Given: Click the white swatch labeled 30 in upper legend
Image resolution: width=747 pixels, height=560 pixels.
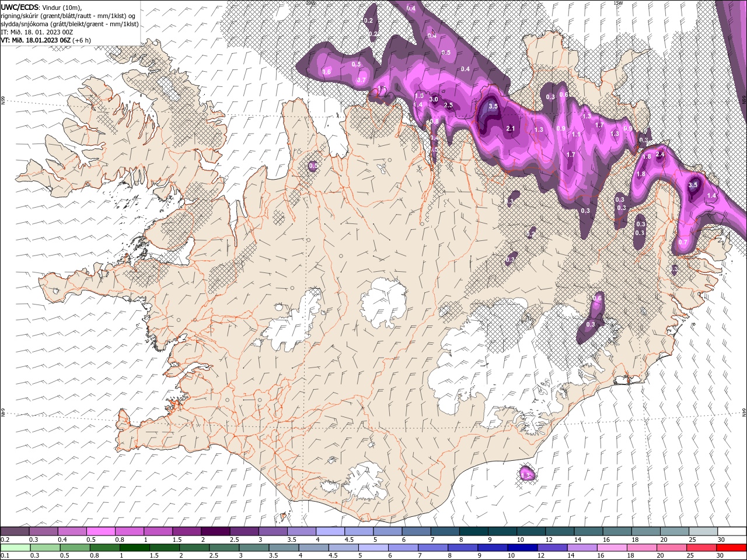Looking at the screenshot, I should pos(732,531).
